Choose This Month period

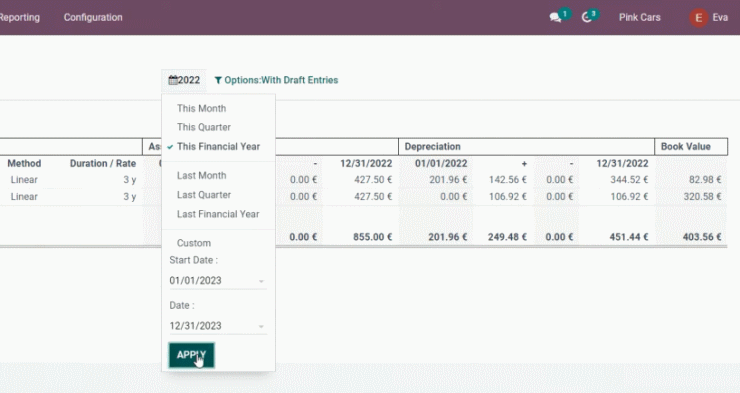click(202, 109)
